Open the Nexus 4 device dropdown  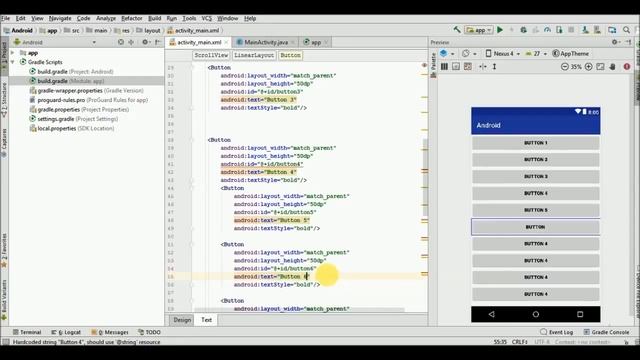click(503, 53)
